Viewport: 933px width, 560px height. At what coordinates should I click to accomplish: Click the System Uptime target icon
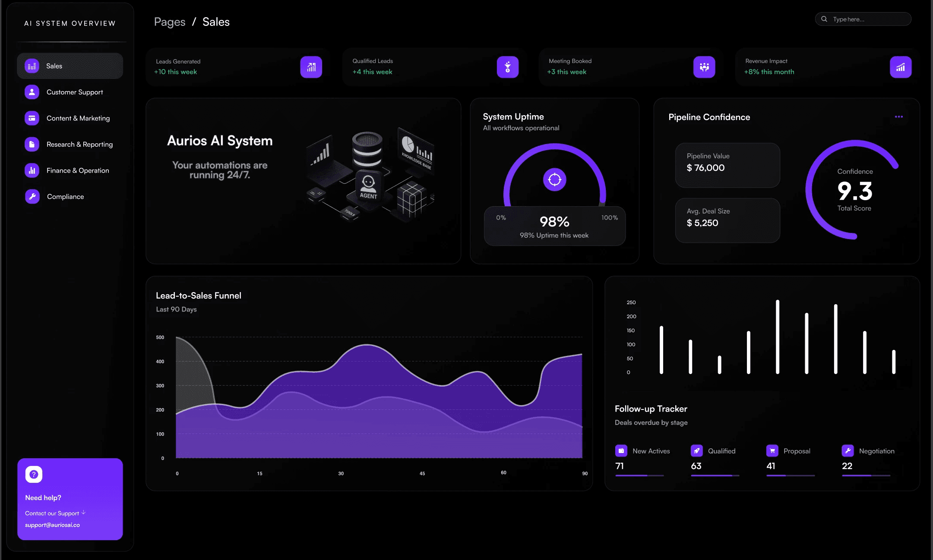click(x=554, y=179)
